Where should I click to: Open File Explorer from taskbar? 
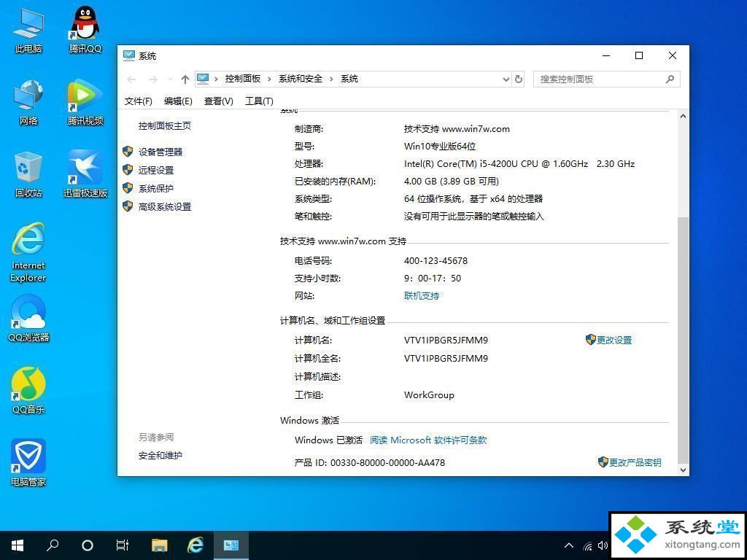(159, 545)
